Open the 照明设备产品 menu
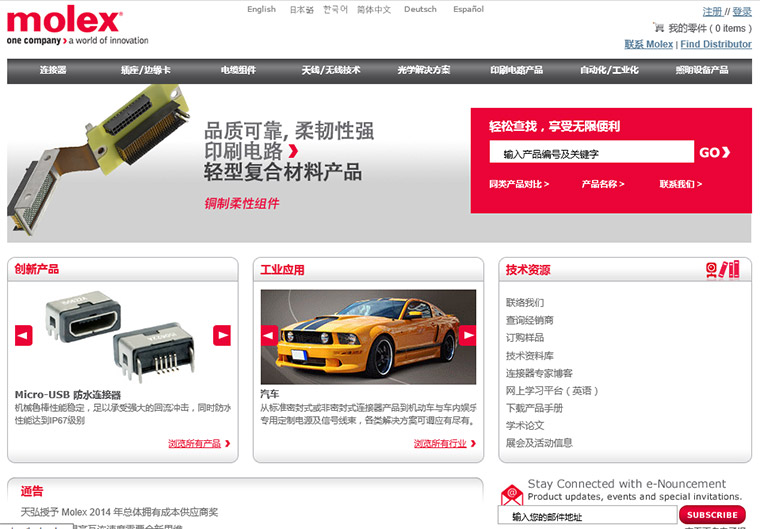760x529 pixels. [702, 70]
